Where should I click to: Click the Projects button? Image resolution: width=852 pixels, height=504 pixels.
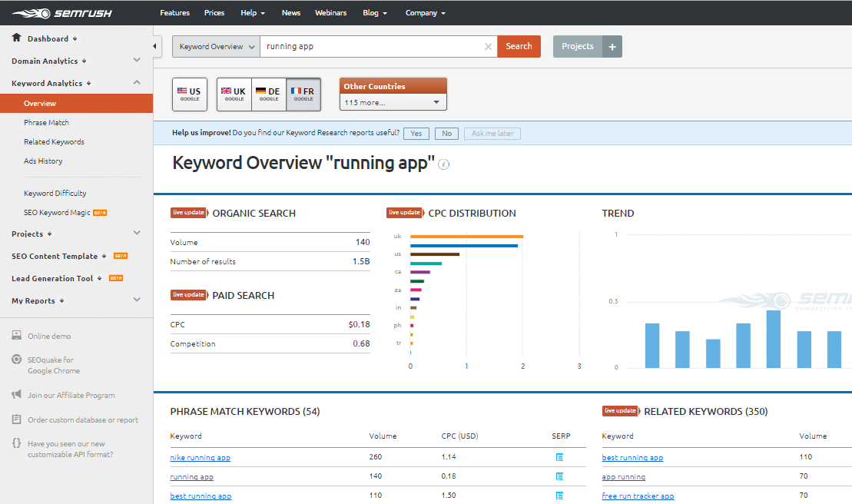(578, 47)
